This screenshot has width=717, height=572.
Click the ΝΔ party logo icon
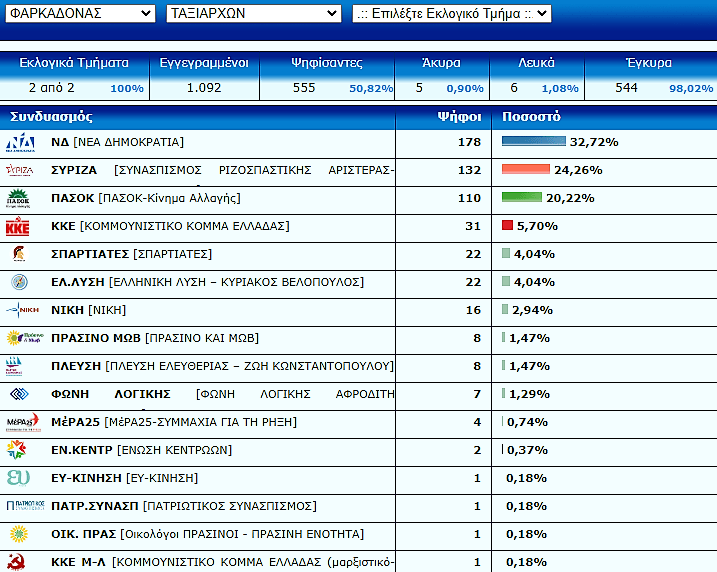(x=20, y=142)
